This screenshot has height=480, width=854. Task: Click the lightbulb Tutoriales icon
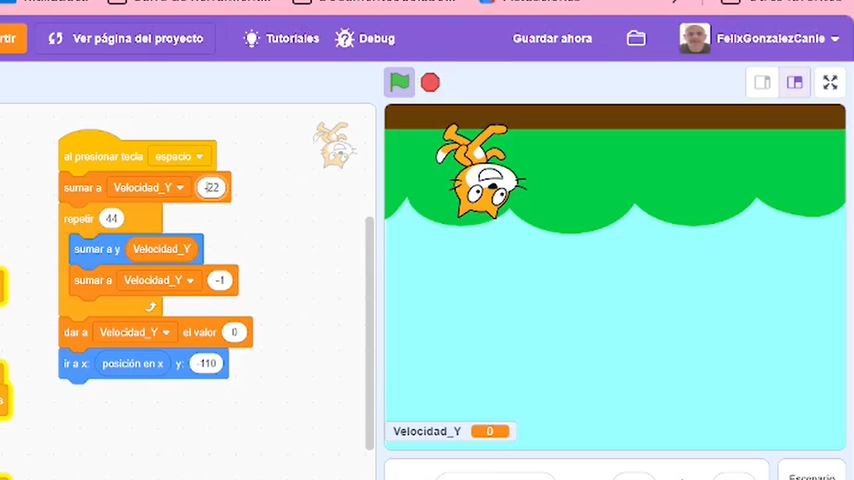pyautogui.click(x=252, y=39)
